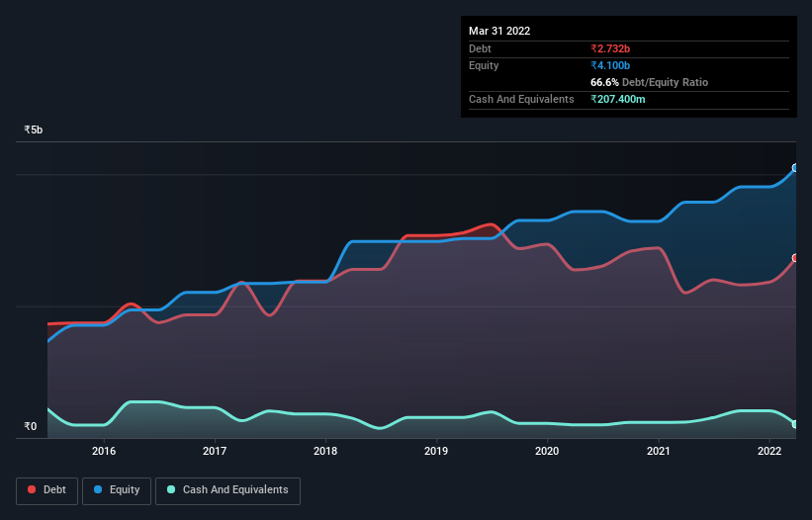
Task: Toggle the Equity series legend button
Action: tap(117, 490)
